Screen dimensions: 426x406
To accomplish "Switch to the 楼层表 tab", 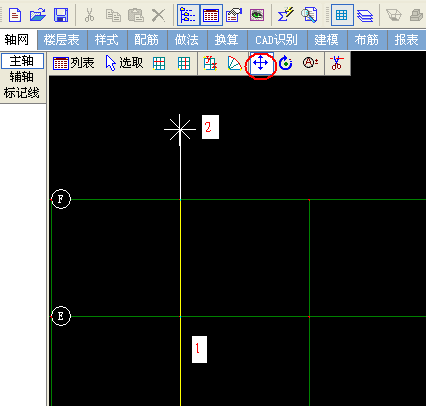I will click(x=62, y=40).
